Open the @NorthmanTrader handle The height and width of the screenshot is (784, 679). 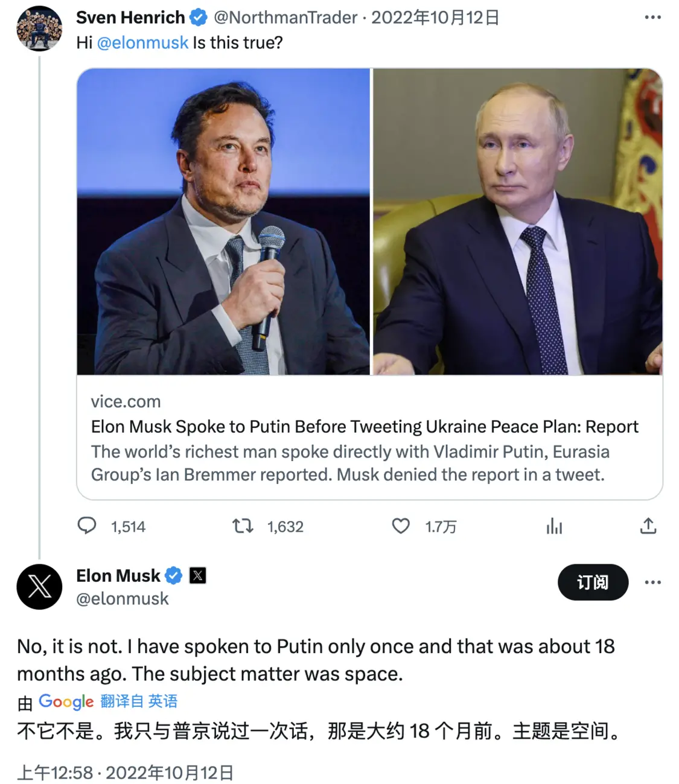(285, 18)
